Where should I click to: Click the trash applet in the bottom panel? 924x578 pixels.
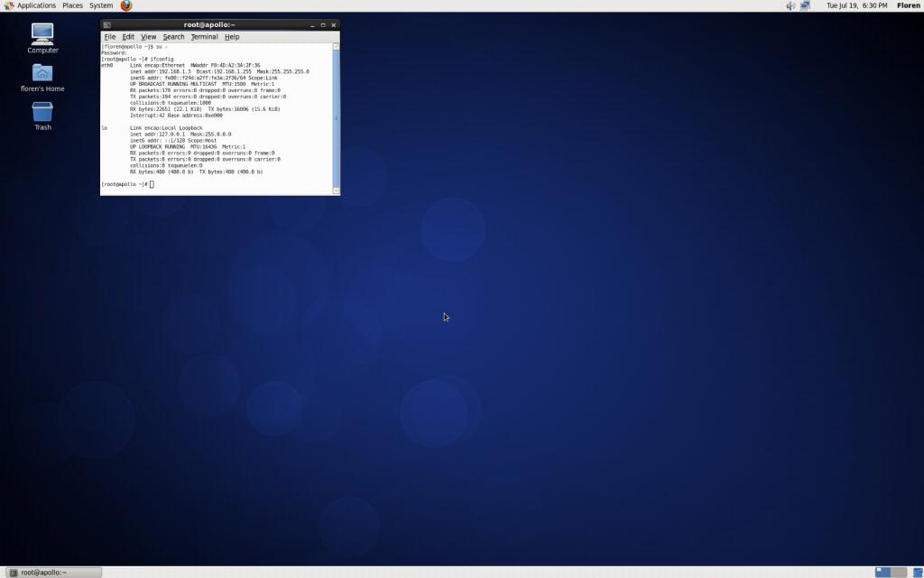[918, 572]
